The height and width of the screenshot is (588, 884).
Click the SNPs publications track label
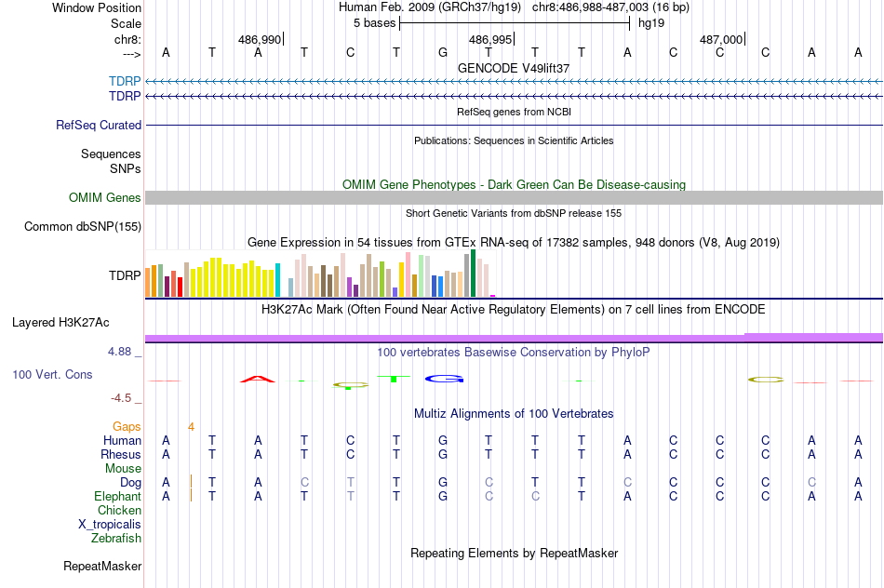(126, 168)
